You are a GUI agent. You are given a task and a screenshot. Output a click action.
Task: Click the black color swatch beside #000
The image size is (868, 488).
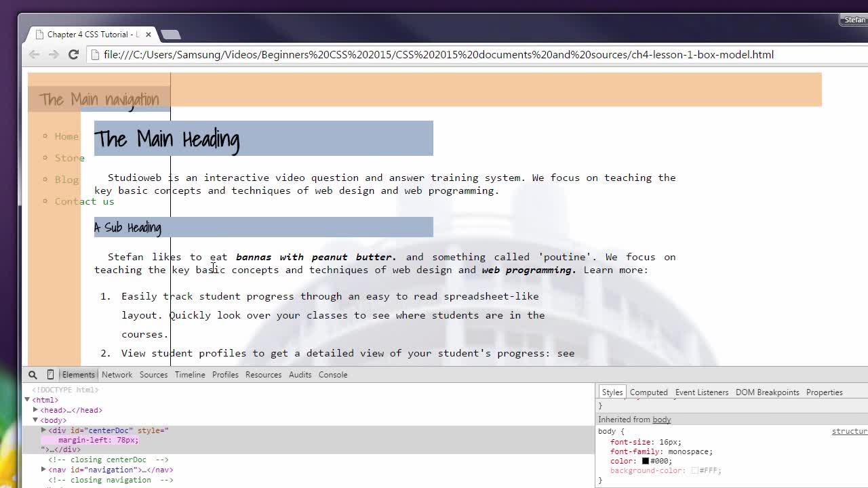(x=646, y=461)
